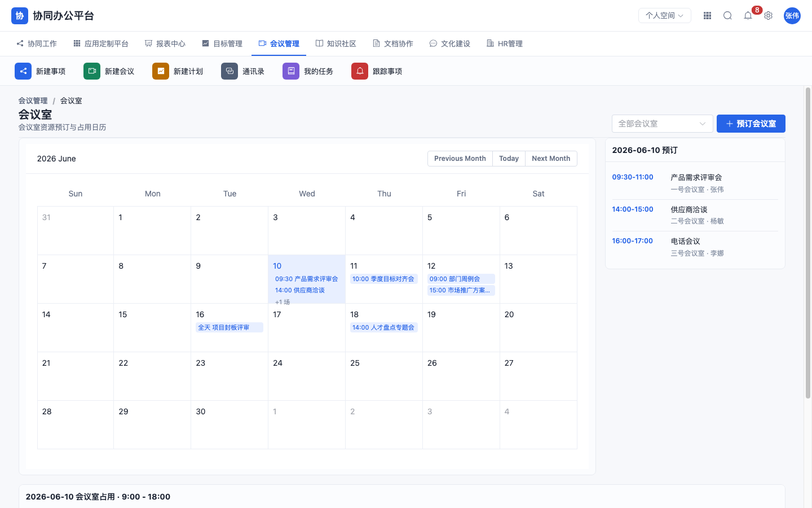
Task: Click the page vertical scrollbar
Action: (807, 243)
